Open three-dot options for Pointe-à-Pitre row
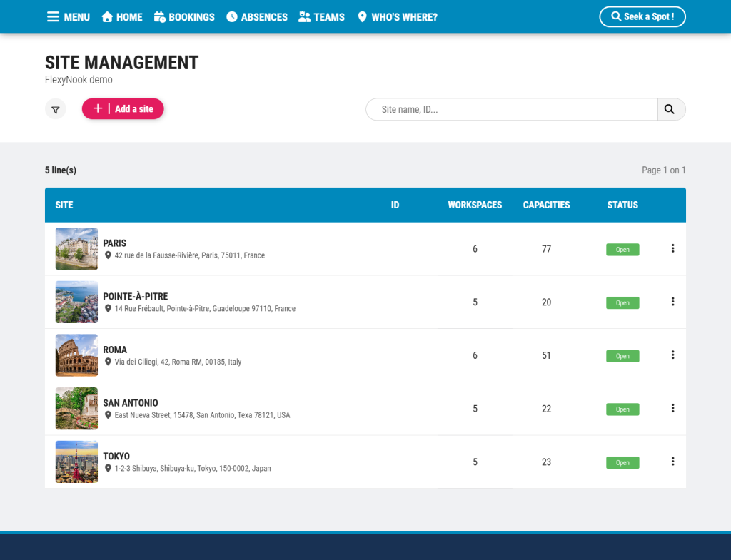 click(672, 302)
